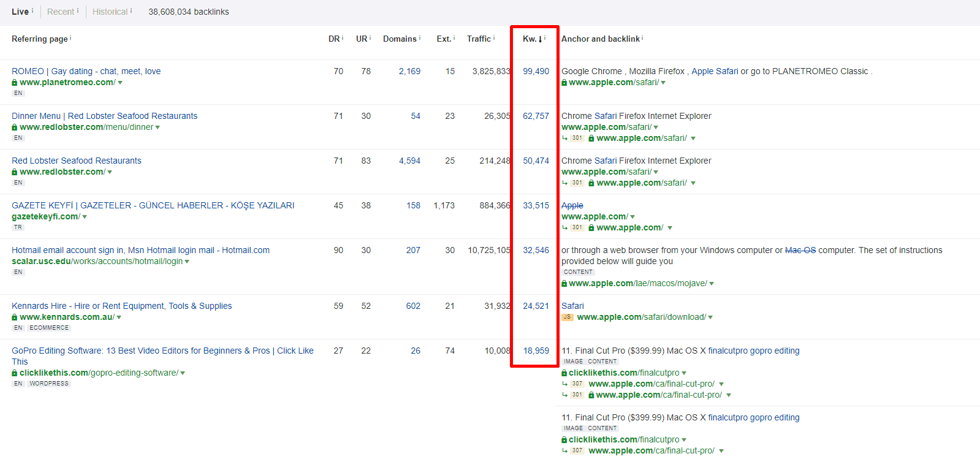Click the 602 domains value

click(413, 306)
